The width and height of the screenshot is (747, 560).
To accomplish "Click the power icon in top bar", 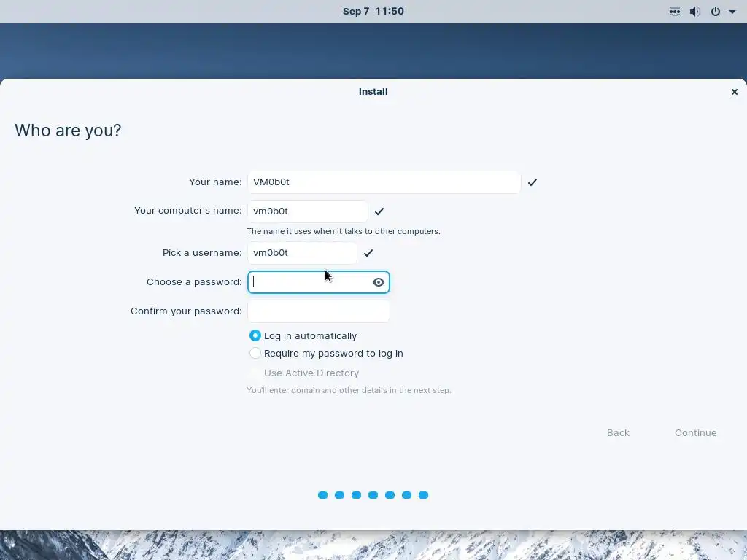I will coord(716,12).
